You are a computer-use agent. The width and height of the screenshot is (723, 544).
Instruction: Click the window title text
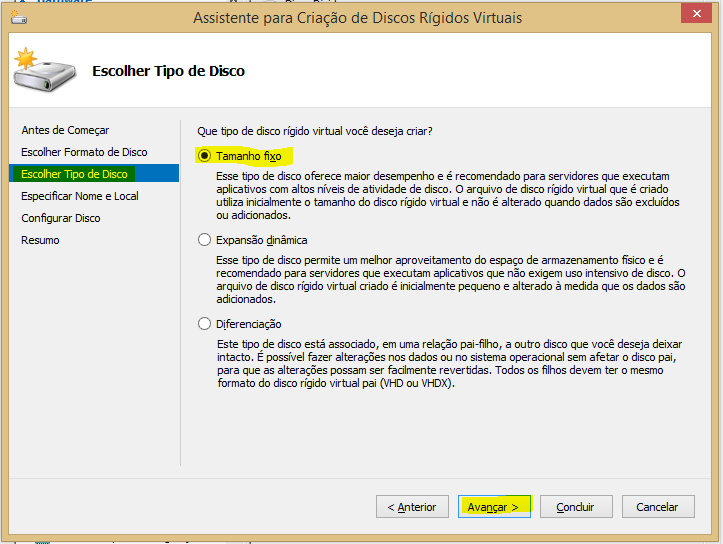coord(357,18)
